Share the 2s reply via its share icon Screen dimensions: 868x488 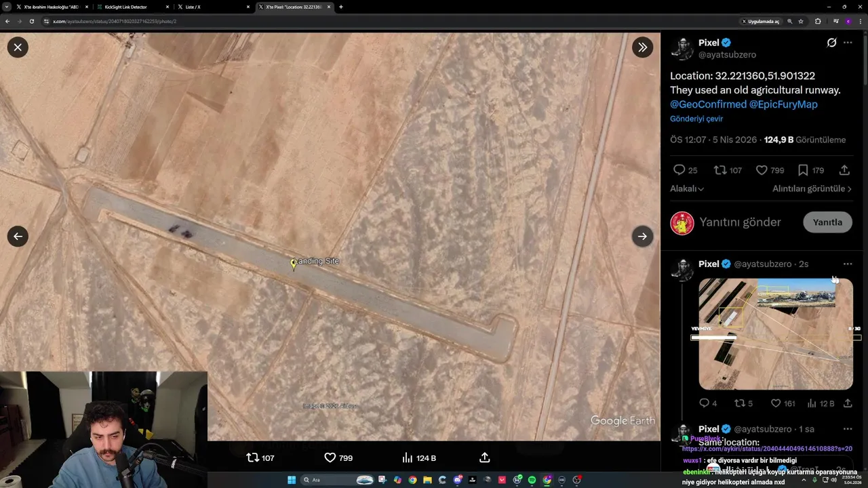click(848, 403)
